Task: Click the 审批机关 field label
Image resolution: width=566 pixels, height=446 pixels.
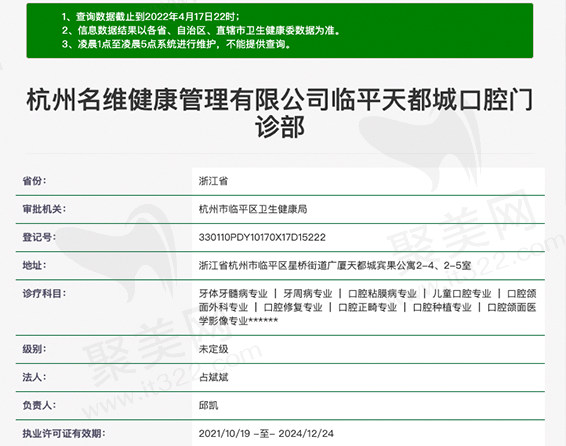Action: pos(44,209)
